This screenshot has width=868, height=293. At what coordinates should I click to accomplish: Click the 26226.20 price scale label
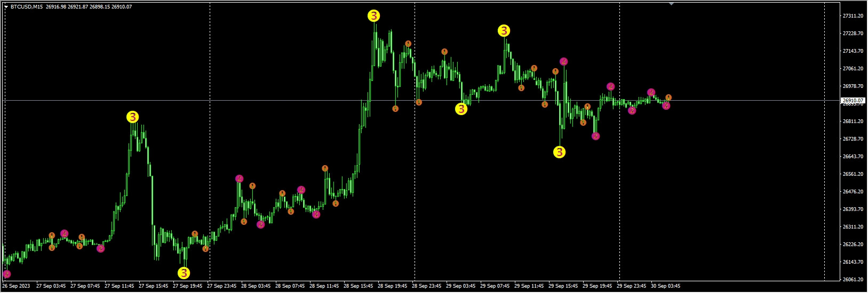853,245
